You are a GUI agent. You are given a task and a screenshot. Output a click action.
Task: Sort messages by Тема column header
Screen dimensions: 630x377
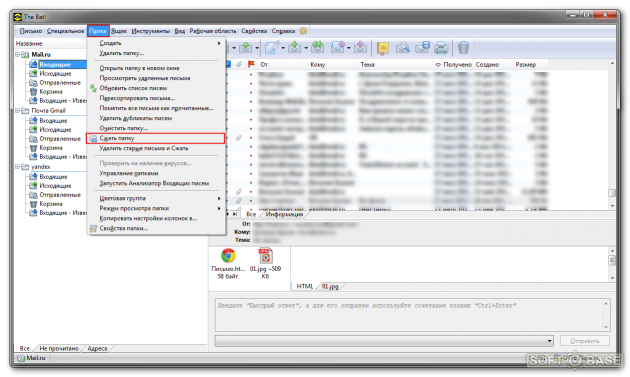click(x=395, y=64)
